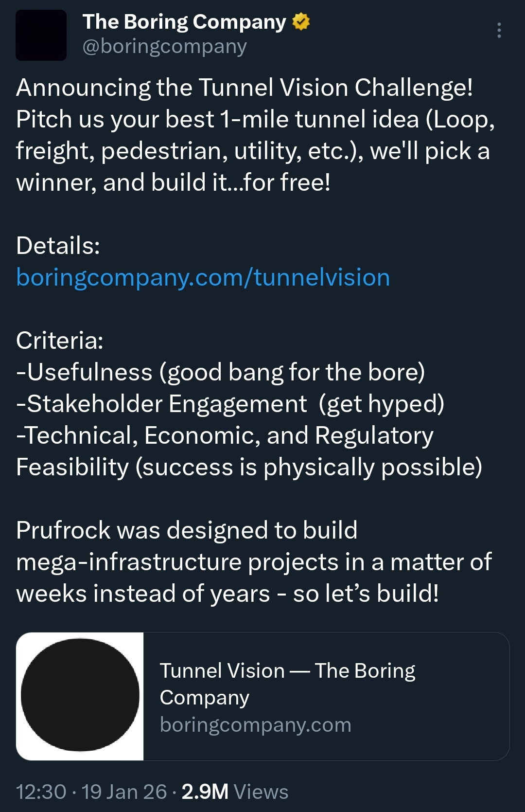The height and width of the screenshot is (812, 525).
Task: Open The Boring Company profile avatar
Action: pyautogui.click(x=41, y=35)
